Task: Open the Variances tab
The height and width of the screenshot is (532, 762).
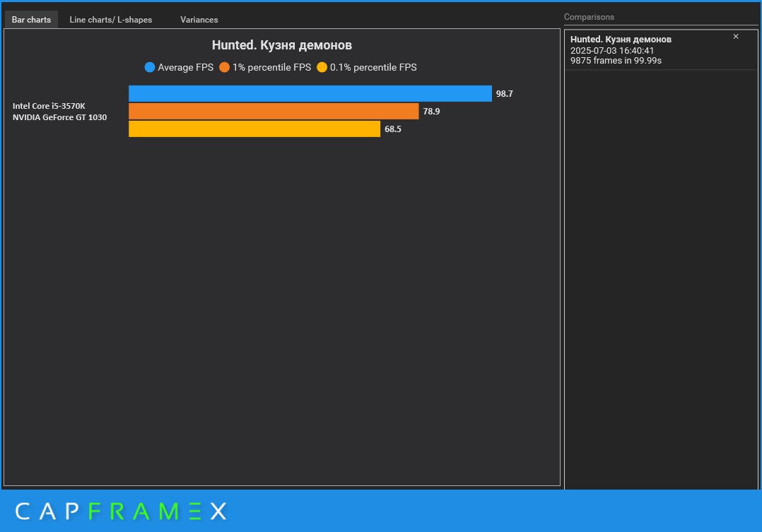Action: point(199,20)
